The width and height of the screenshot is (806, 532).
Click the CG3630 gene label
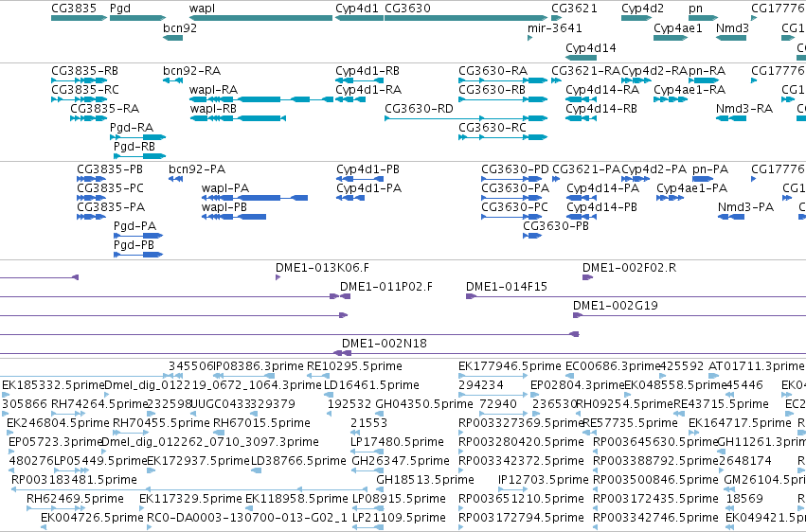click(407, 9)
